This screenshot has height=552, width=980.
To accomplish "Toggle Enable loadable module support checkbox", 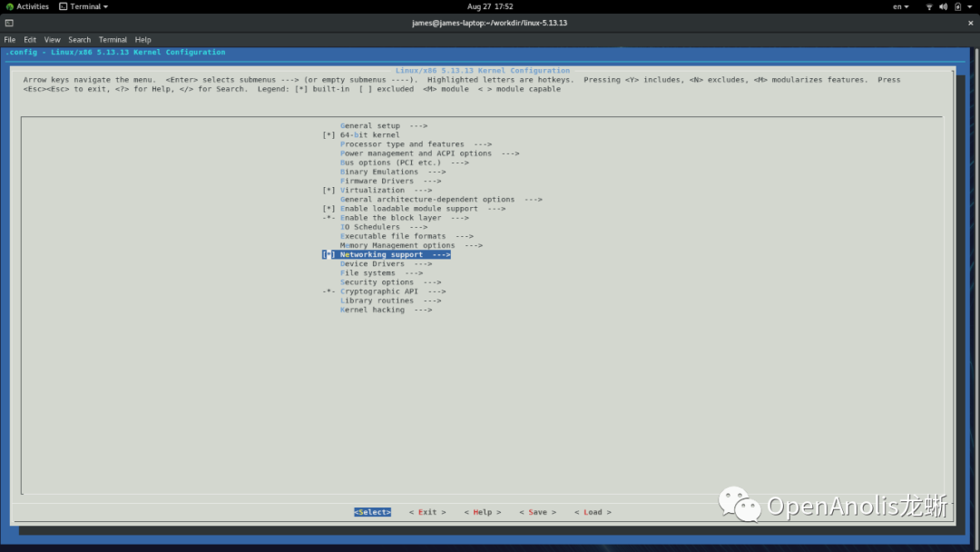I will coord(328,209).
